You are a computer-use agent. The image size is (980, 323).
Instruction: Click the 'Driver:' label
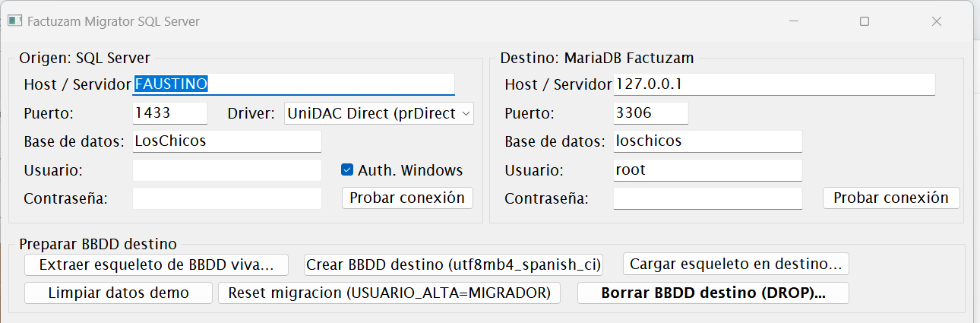tap(251, 113)
